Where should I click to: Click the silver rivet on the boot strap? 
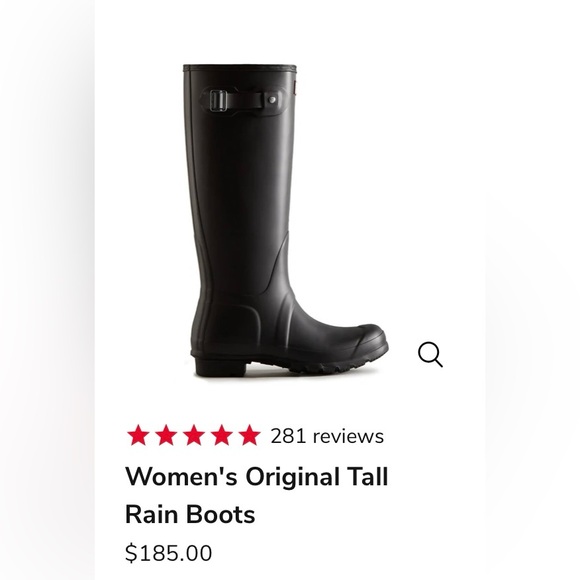[272, 100]
